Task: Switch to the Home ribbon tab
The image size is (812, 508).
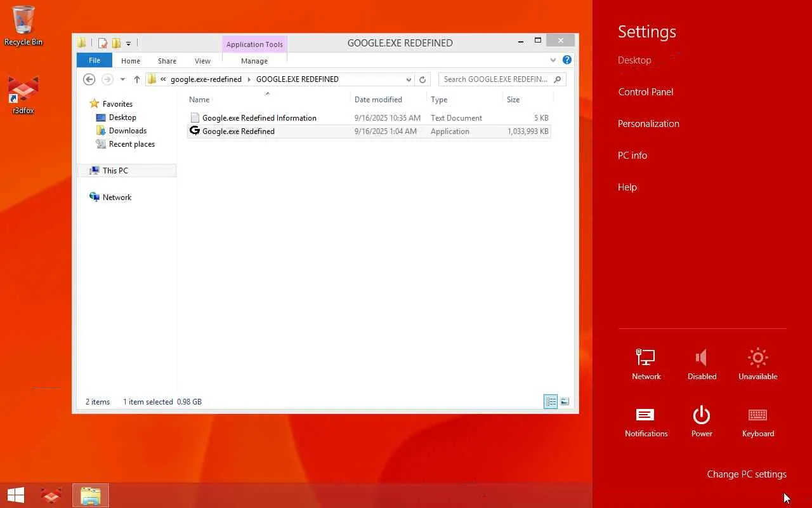Action: (x=131, y=61)
